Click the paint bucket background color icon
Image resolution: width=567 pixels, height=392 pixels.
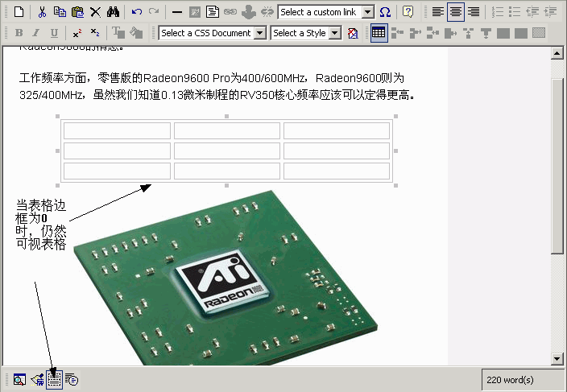pyautogui.click(x=136, y=33)
